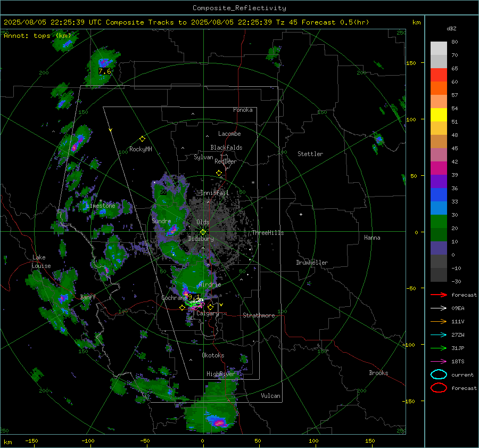Click the Cochrane town label

[x=174, y=298]
